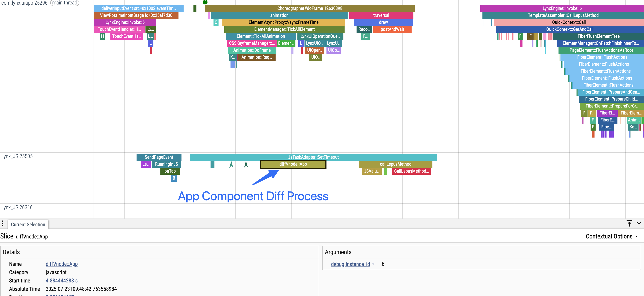644x296 pixels.
Task: Select the FiberElement::PrepareAndGen... slice
Action: 611,92
